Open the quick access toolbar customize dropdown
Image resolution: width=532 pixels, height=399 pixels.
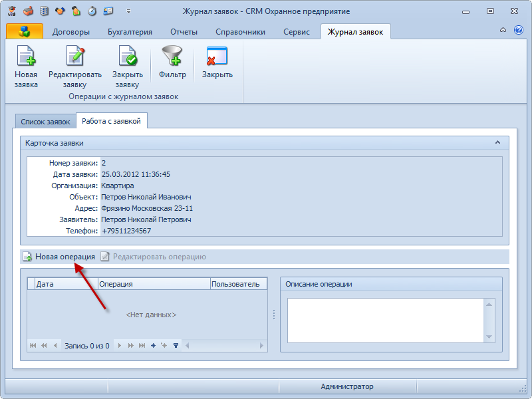click(x=128, y=11)
